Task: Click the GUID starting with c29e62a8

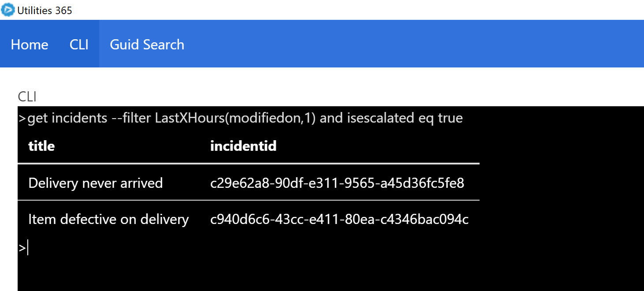Action: pos(337,183)
